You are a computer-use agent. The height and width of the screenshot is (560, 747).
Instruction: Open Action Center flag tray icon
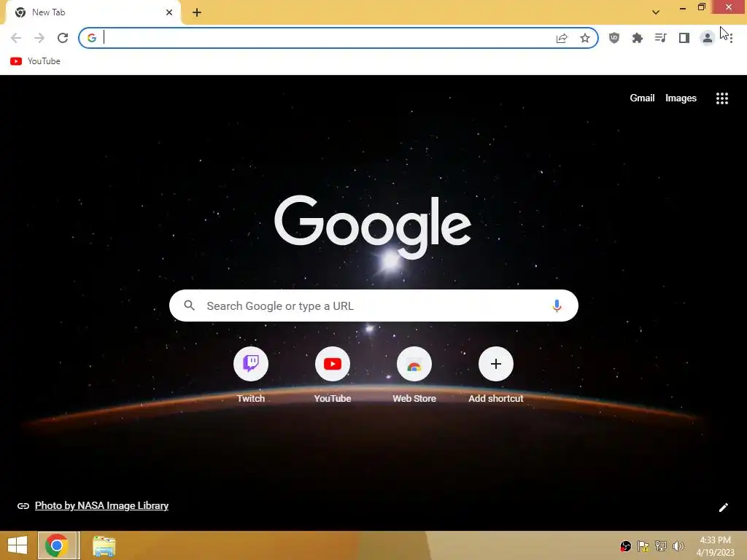tap(643, 545)
